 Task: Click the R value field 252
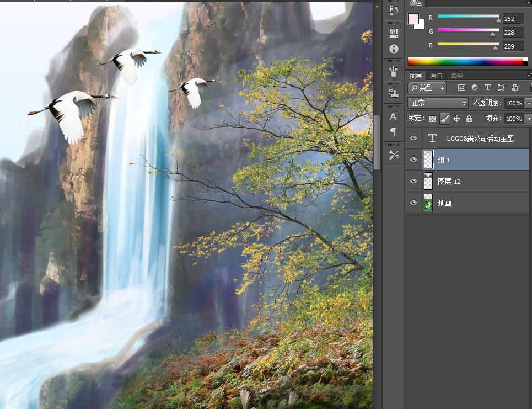coord(513,18)
